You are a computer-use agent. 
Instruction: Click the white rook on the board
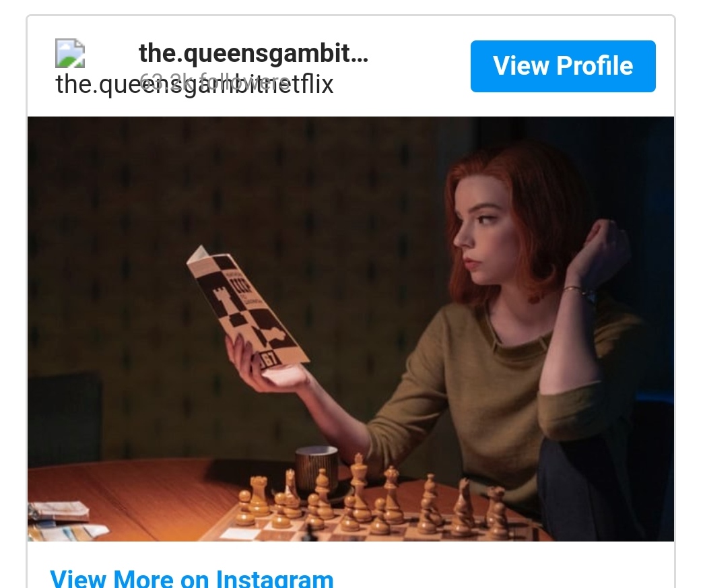(x=259, y=495)
